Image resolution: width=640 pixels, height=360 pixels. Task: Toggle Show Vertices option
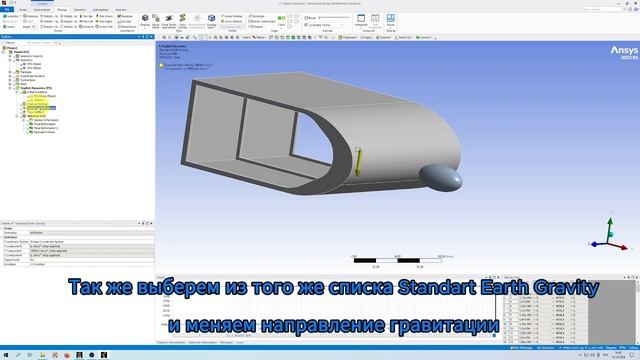[232, 16]
